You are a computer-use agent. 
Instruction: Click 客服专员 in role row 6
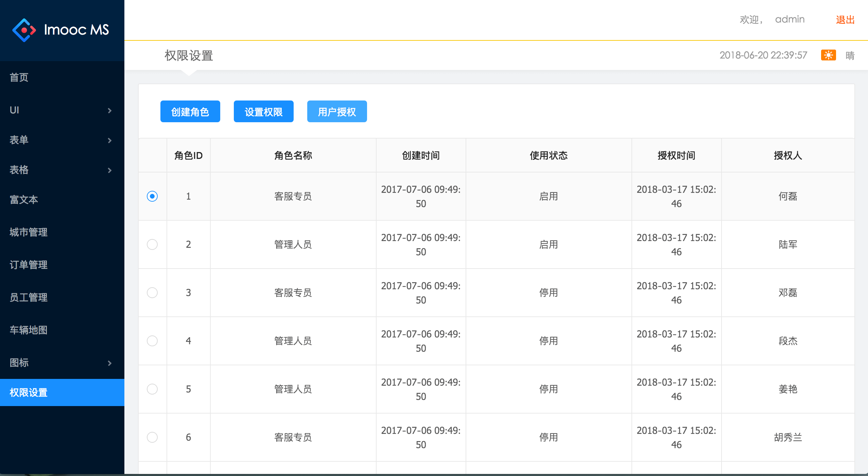pos(293,437)
